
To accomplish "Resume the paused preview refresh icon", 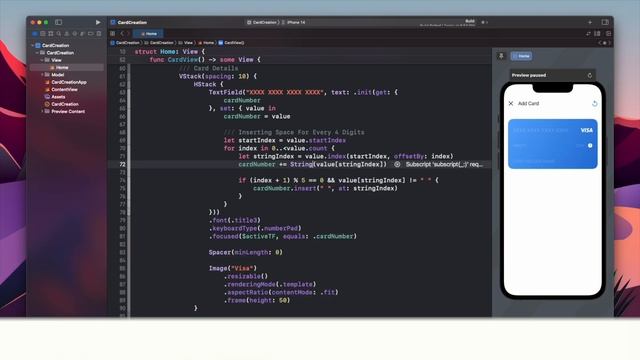I will [x=589, y=75].
